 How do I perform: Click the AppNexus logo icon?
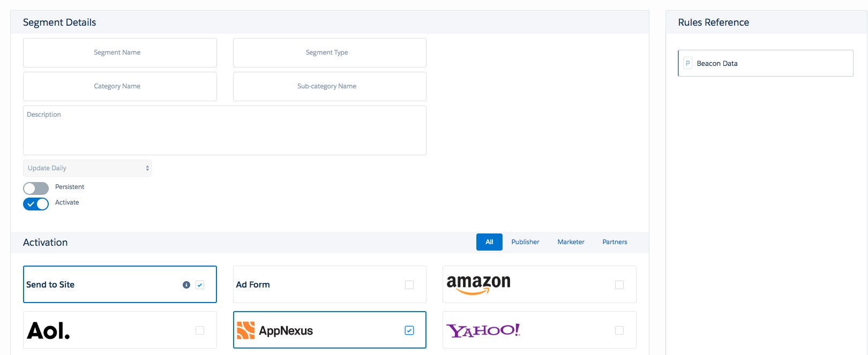pyautogui.click(x=246, y=330)
